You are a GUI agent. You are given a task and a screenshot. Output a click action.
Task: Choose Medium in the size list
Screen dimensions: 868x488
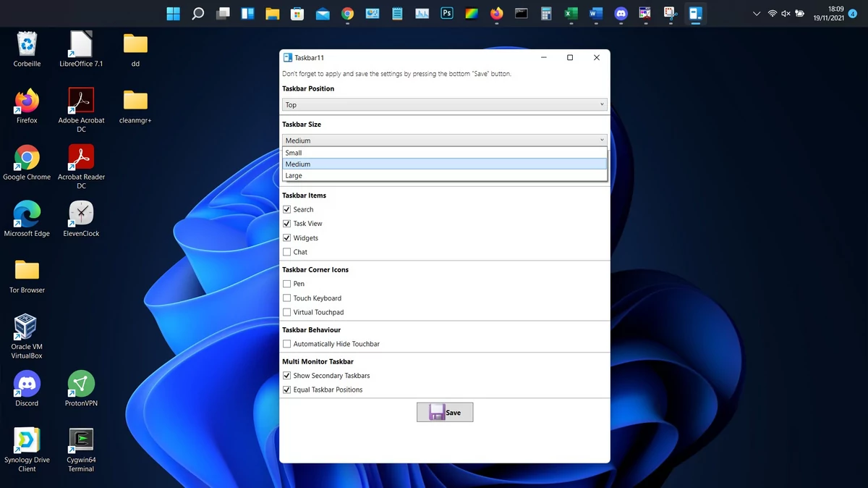click(x=444, y=164)
